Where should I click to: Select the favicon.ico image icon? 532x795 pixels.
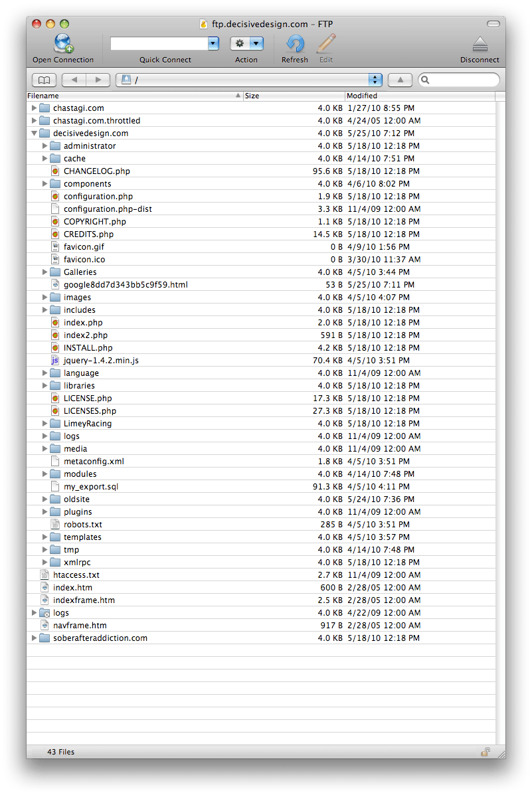[55, 260]
